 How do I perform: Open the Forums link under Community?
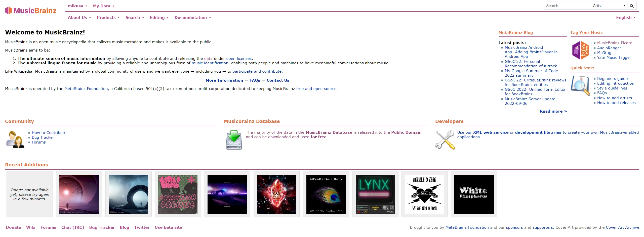[x=39, y=142]
